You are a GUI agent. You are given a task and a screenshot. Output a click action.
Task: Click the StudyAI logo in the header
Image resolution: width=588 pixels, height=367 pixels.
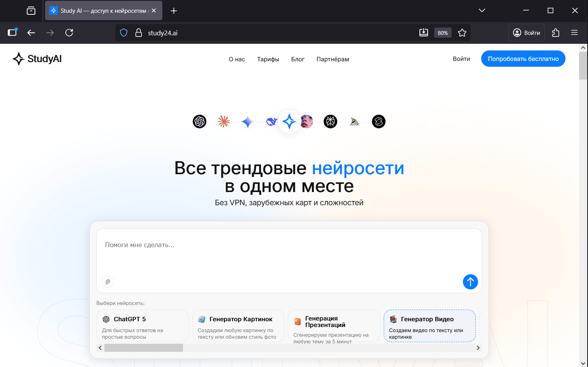37,59
